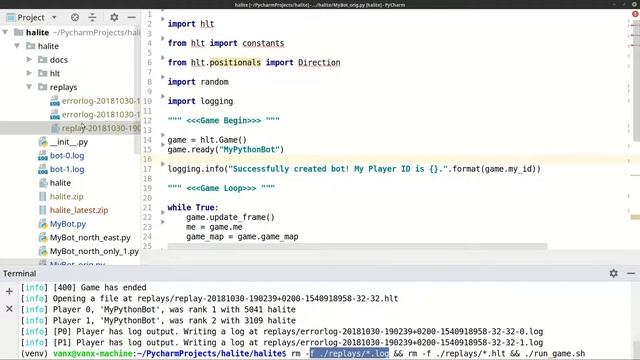Click the scroll-from-source target icon
This screenshot has height=360, width=640.
point(75,17)
